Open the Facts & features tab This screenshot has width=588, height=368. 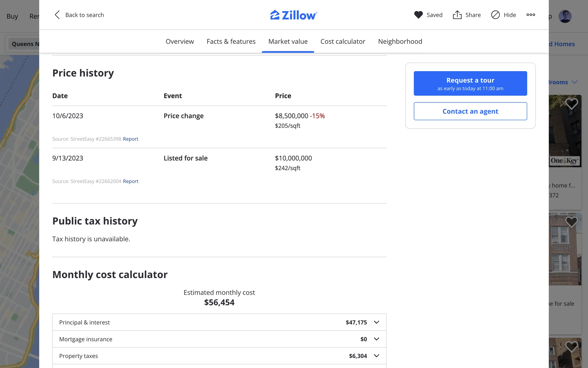click(231, 41)
